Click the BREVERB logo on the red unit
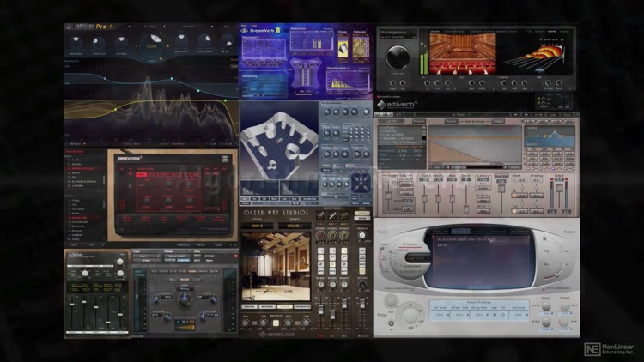 [131, 158]
